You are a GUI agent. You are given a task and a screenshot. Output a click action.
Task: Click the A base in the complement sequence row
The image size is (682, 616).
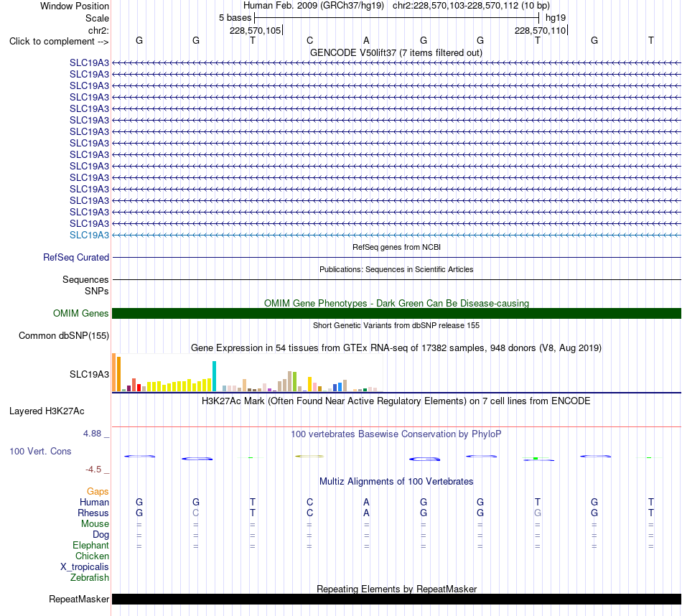click(x=366, y=40)
